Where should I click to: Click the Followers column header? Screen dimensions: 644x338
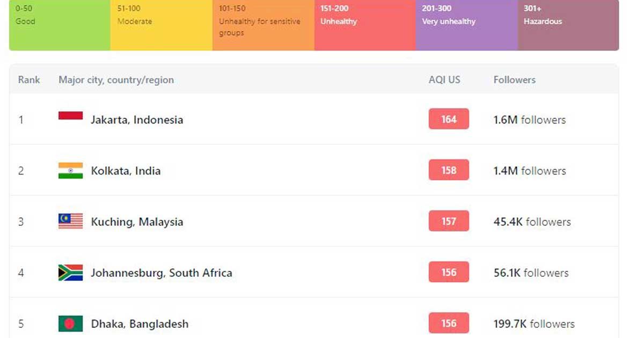click(515, 79)
